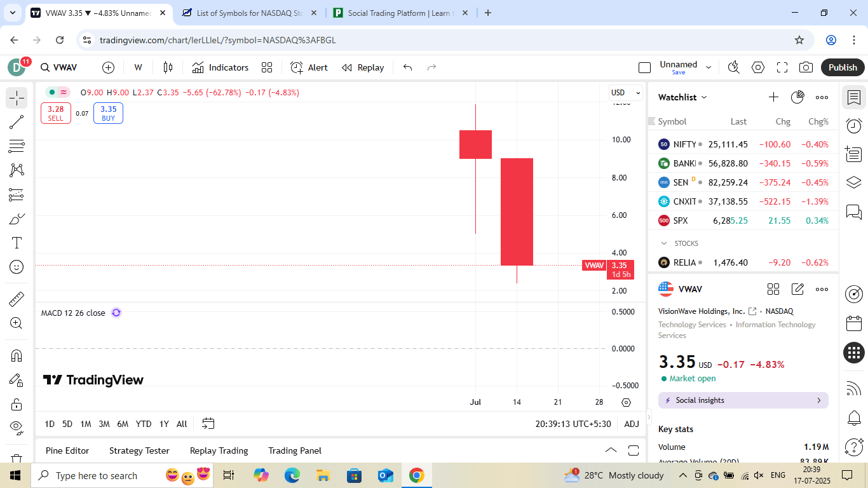Select the All time range
This screenshot has width=868, height=488.
pyautogui.click(x=182, y=424)
